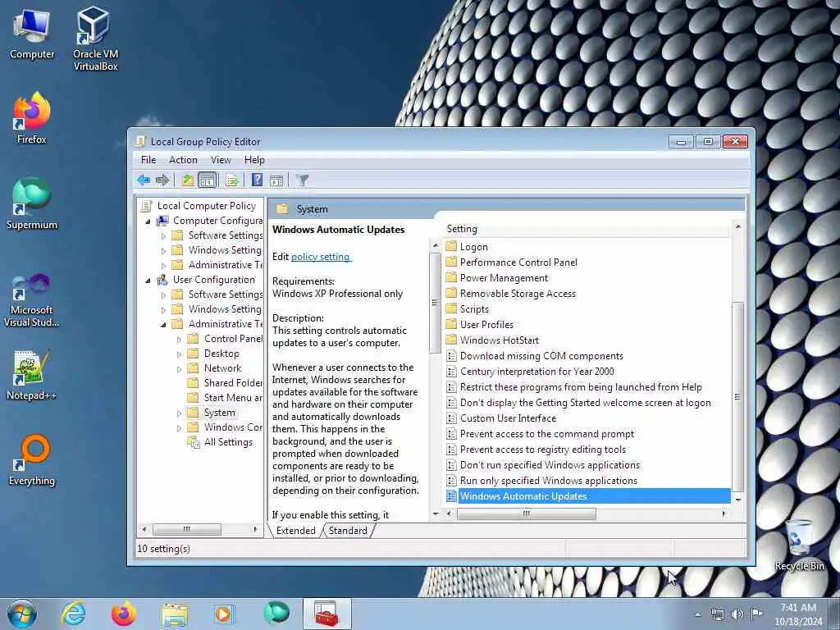Expand the Control Panel tree node
Screen dimensions: 840x630
tap(180, 339)
